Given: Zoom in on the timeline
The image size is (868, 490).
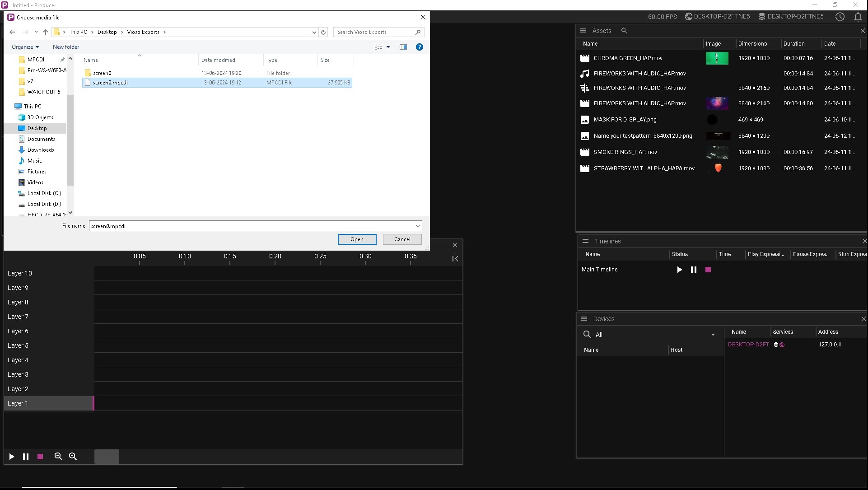Looking at the screenshot, I should tap(73, 457).
